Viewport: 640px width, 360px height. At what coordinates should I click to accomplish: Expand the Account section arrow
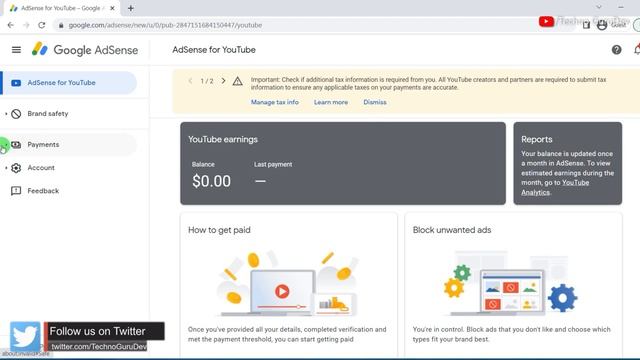point(6,168)
